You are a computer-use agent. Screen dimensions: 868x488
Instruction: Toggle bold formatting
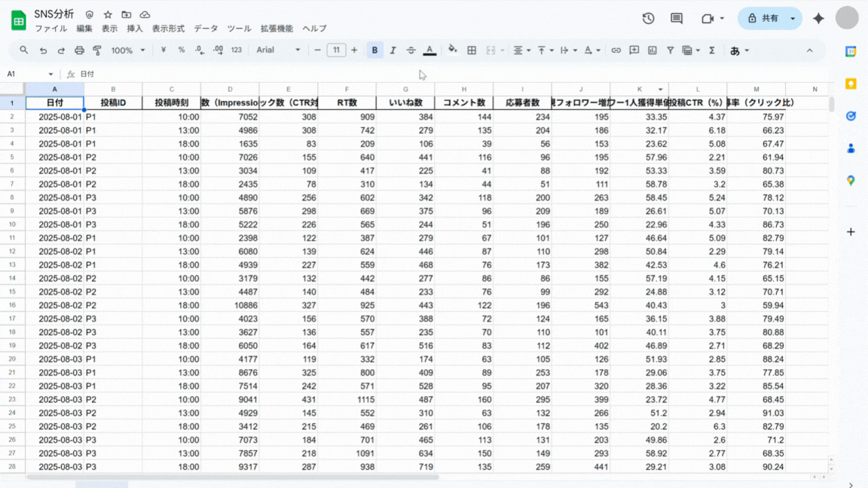pyautogui.click(x=374, y=50)
